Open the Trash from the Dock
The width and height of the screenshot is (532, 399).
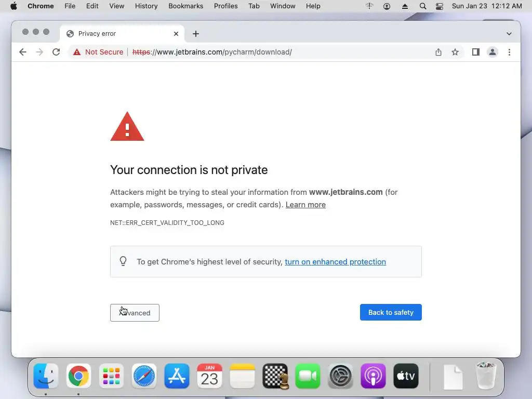tap(486, 376)
